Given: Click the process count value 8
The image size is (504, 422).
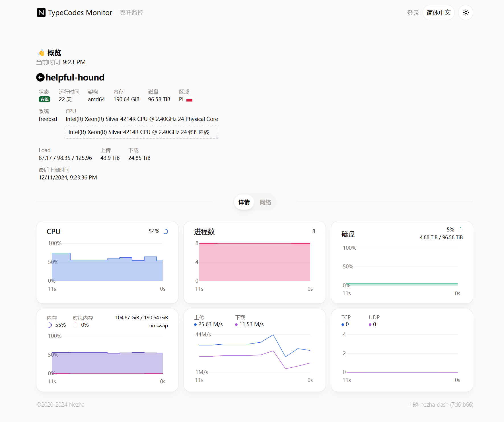Looking at the screenshot, I should point(314,231).
